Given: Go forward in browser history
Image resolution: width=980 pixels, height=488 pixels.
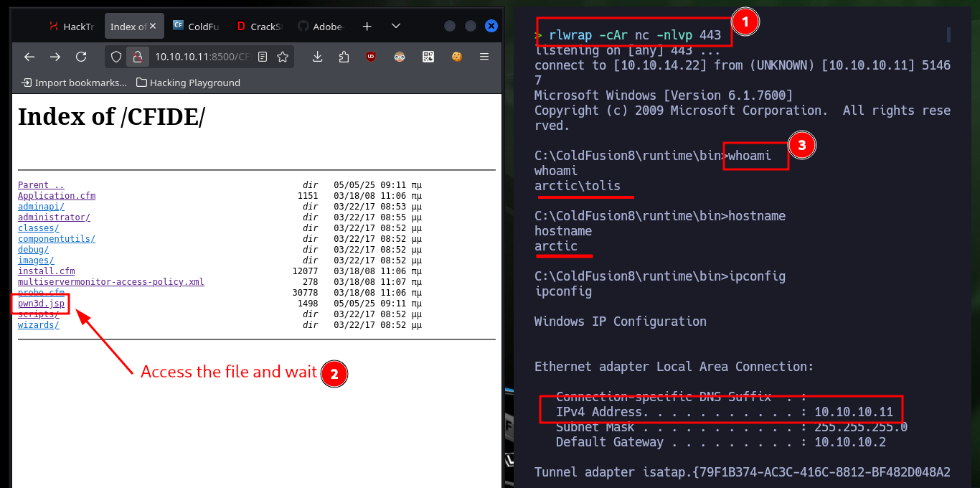Looking at the screenshot, I should [55, 57].
